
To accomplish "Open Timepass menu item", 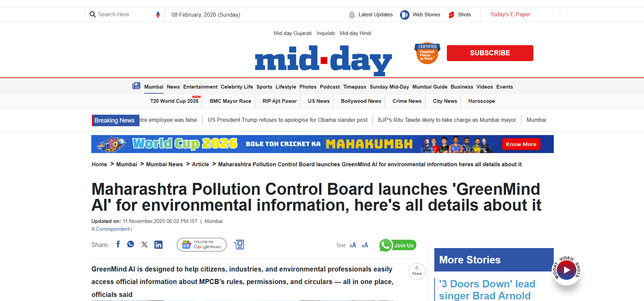I will pos(355,87).
